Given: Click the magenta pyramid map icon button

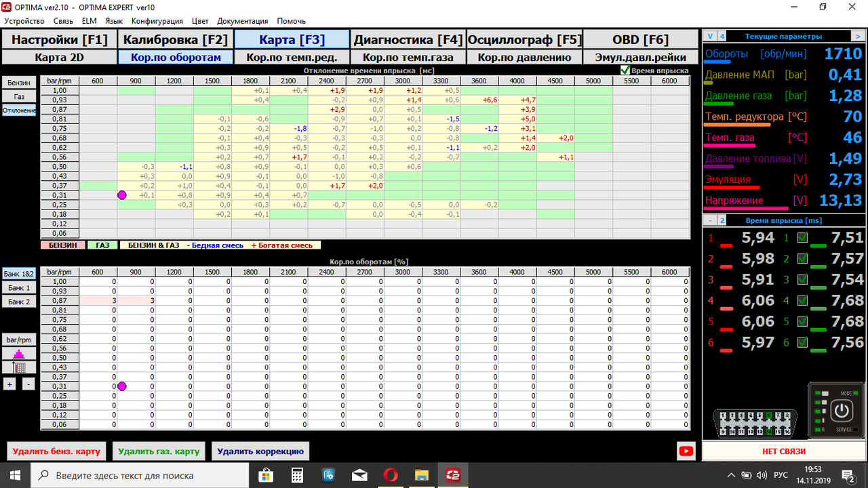Looking at the screenshot, I should 19,353.
